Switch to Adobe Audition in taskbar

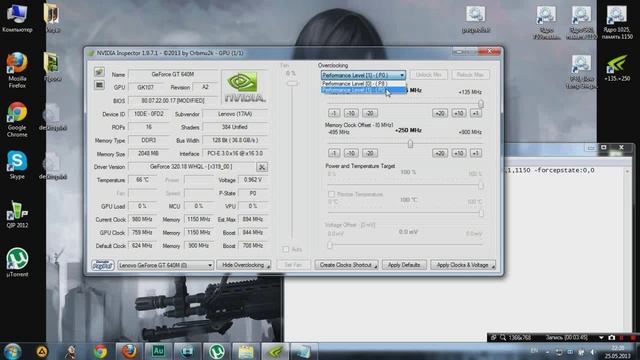pyautogui.click(x=158, y=351)
